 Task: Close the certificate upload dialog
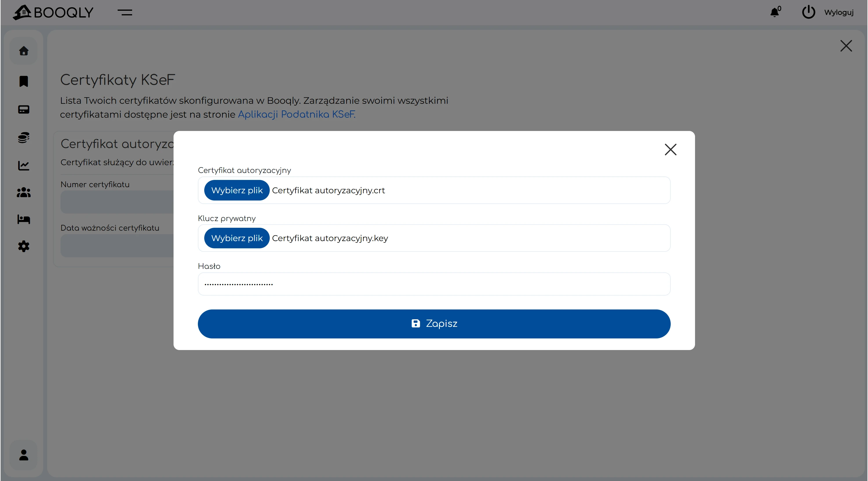[670, 150]
